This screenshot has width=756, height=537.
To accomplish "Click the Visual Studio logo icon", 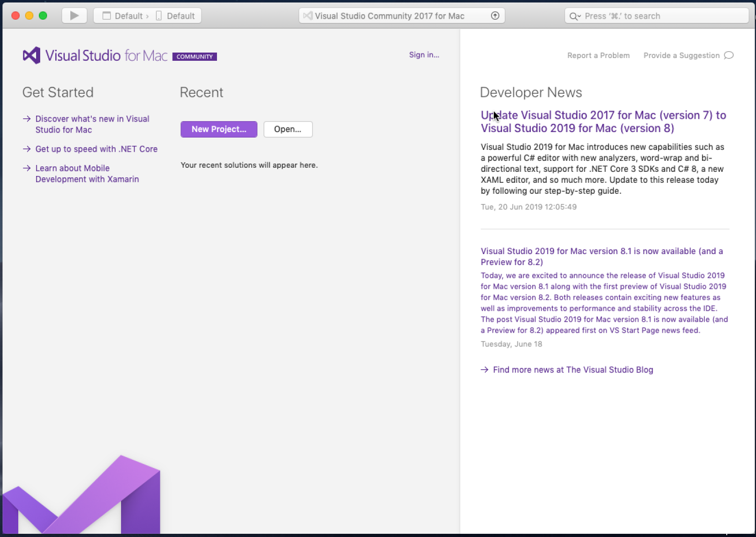I will (x=32, y=56).
